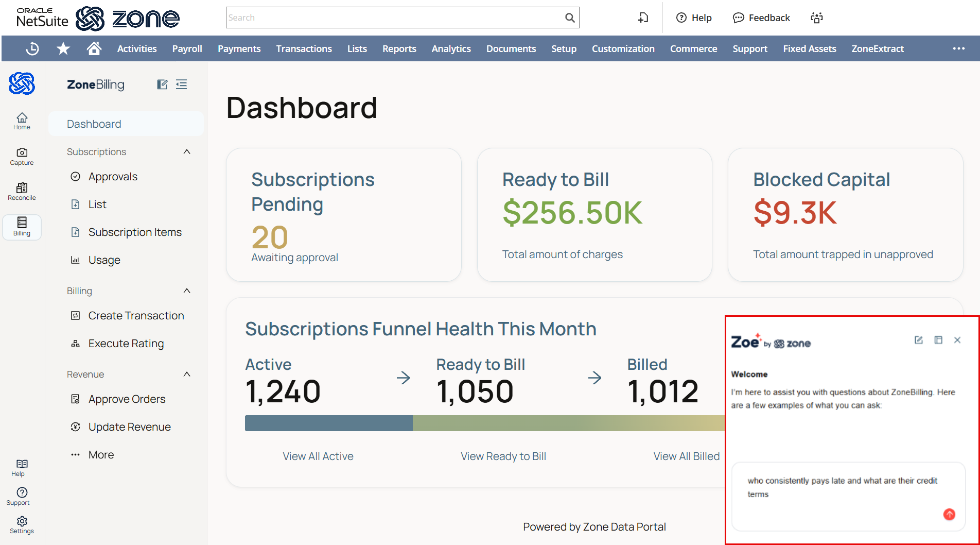Close the Zoe assistant panel

957,340
